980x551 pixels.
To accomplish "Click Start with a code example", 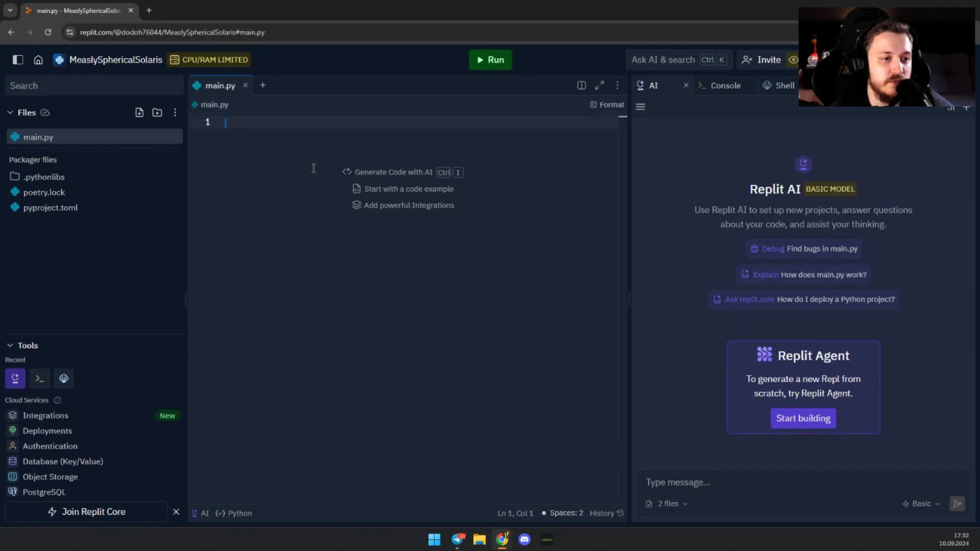I will pos(403,189).
